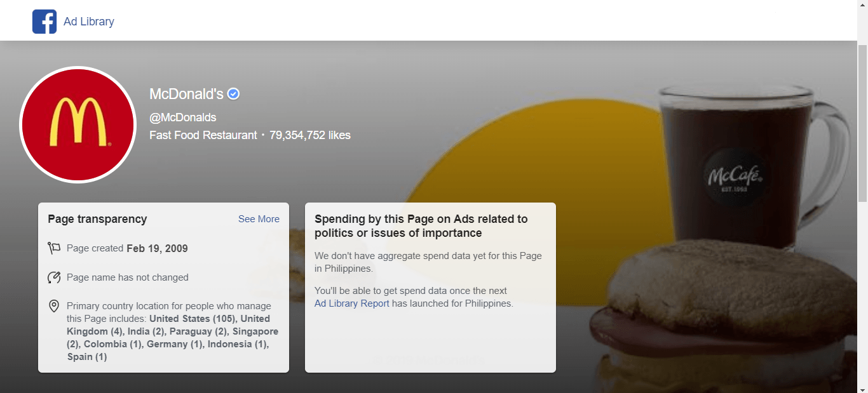Open See More in Page transparency
The width and height of the screenshot is (868, 393).
tap(259, 219)
